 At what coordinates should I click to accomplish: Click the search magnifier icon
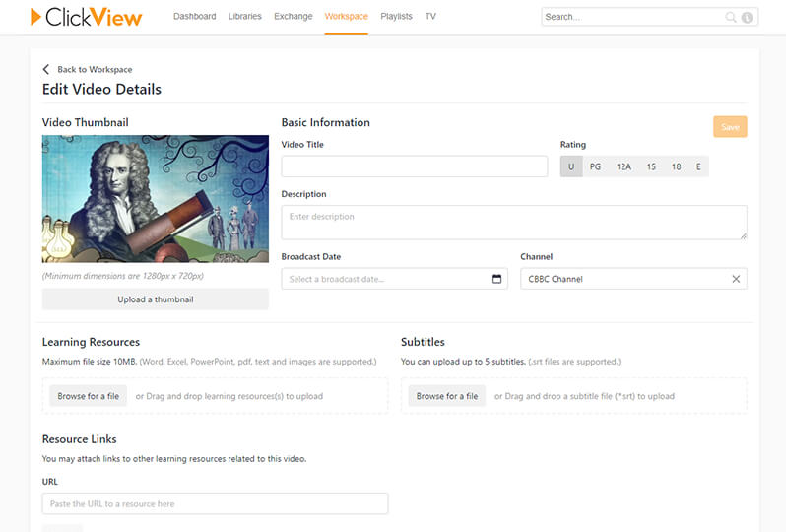click(731, 17)
